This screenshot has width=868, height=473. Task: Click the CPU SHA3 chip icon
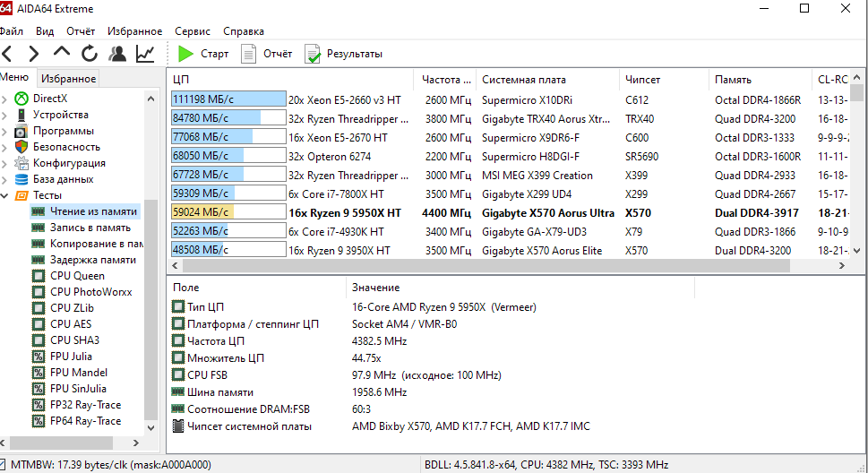click(39, 340)
